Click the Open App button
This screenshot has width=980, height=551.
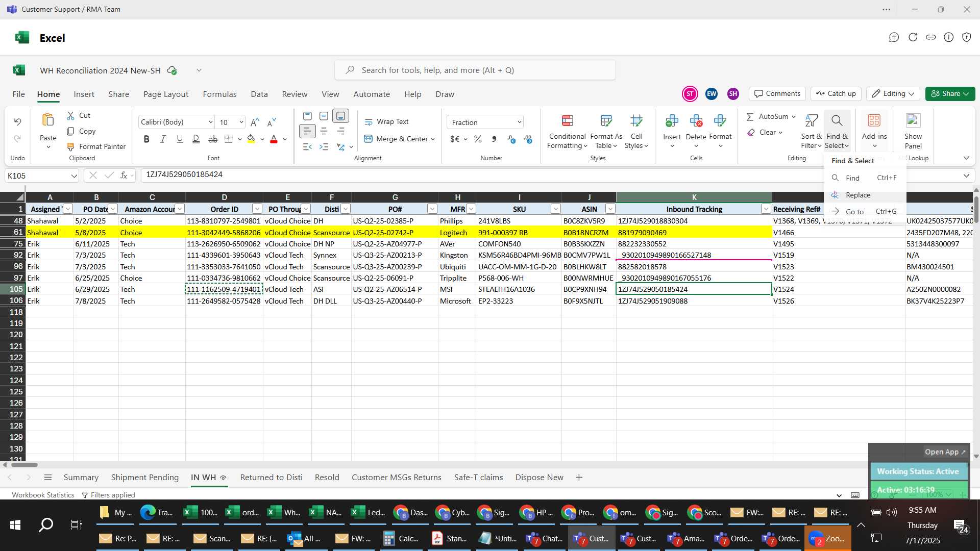pos(945,452)
